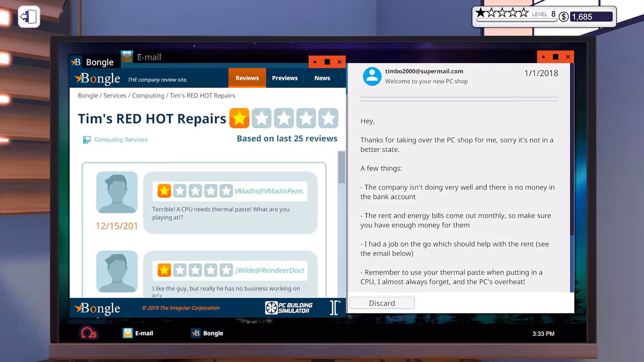Click the 1,685 money balance
This screenshot has width=644, height=362.
coord(591,17)
